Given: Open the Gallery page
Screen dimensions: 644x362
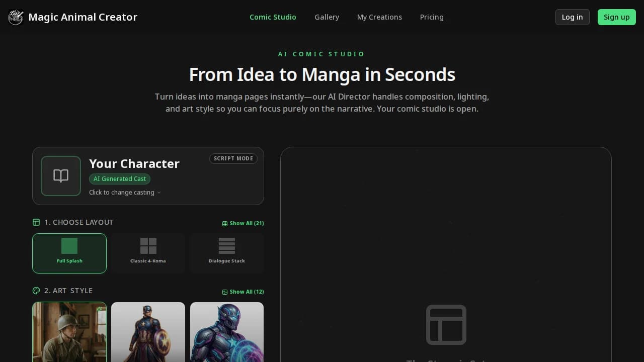Looking at the screenshot, I should [x=327, y=17].
